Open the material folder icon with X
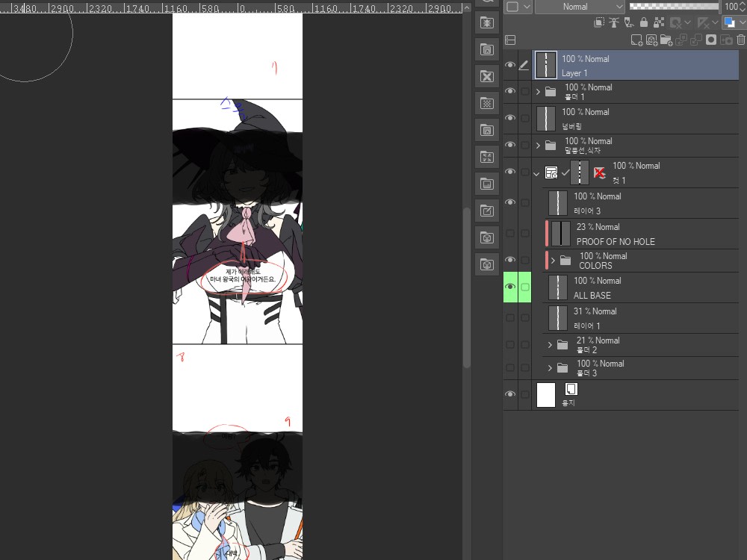The image size is (747, 560). pyautogui.click(x=487, y=76)
